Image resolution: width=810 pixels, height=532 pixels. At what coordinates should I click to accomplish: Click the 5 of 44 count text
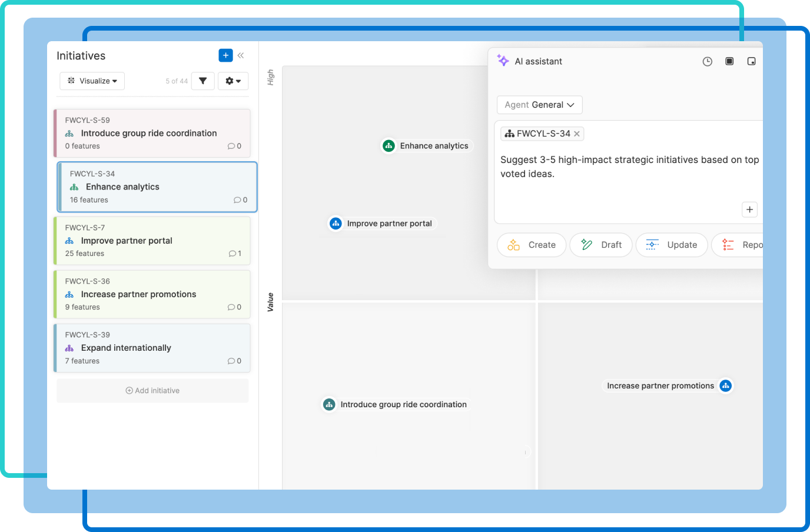tap(177, 81)
